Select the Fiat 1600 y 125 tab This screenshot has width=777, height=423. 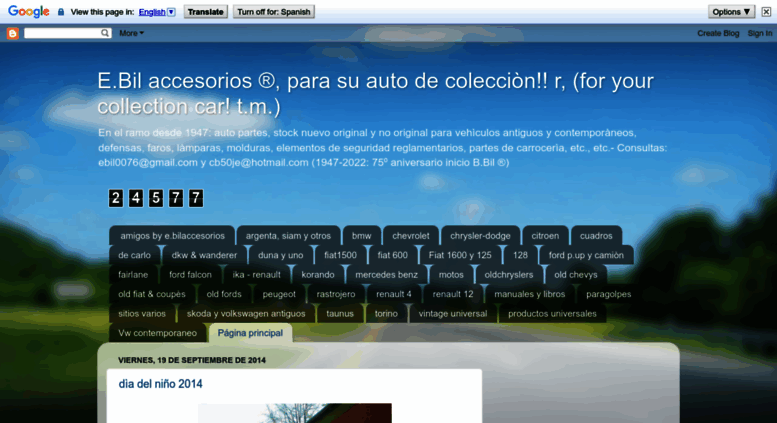point(460,255)
